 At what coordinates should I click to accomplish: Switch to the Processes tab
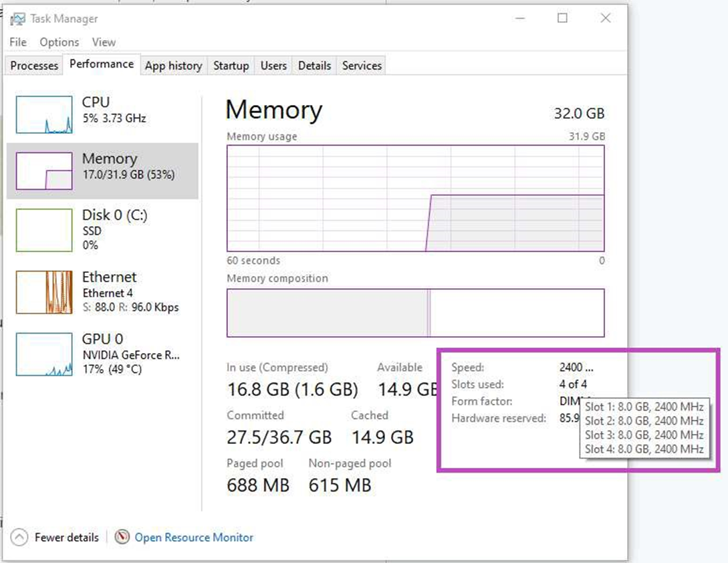click(34, 66)
